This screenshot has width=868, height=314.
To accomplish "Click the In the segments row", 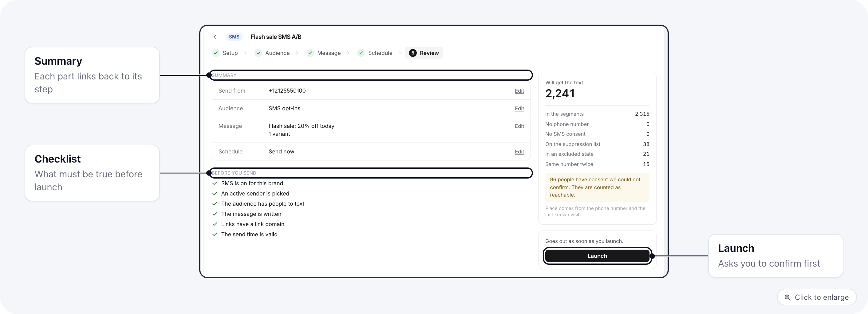I will pyautogui.click(x=597, y=114).
